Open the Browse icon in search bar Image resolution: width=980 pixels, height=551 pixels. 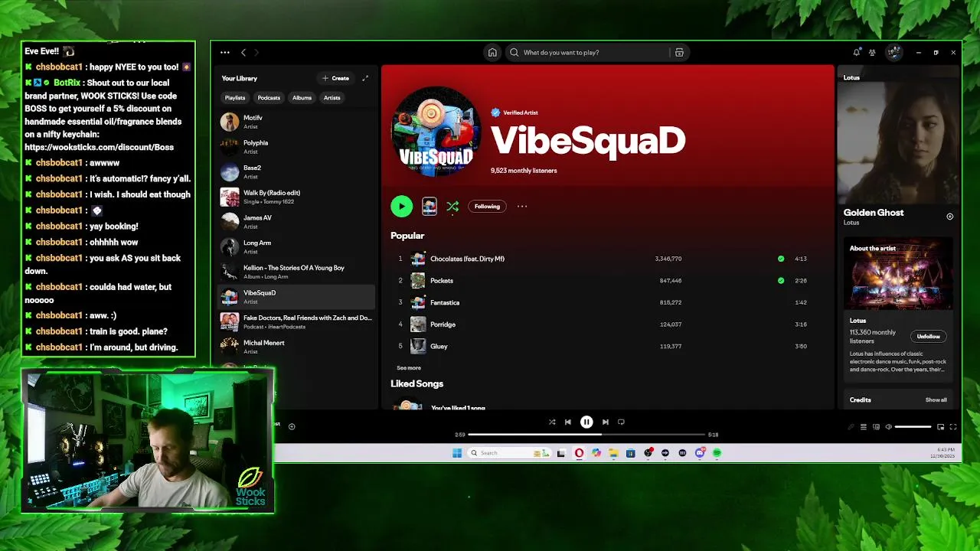coord(679,53)
